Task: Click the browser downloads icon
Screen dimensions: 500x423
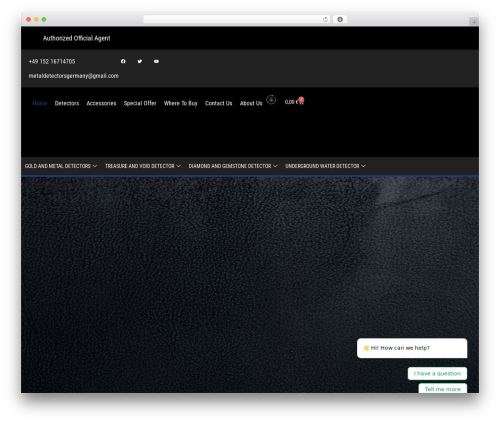Action: click(x=340, y=19)
